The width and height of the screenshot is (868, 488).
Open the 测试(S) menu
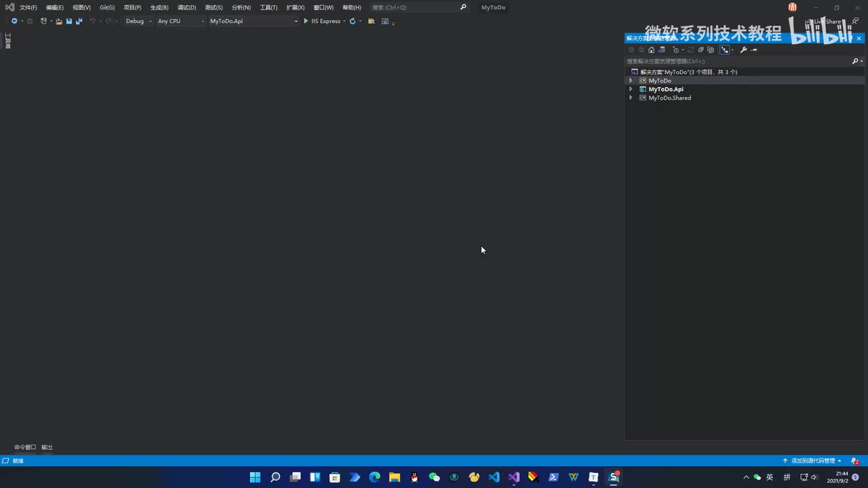coord(214,7)
